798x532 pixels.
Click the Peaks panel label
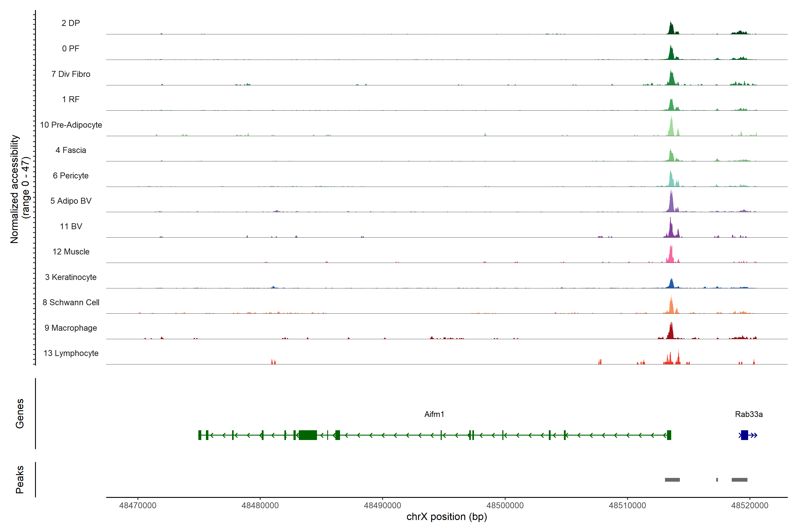point(20,479)
